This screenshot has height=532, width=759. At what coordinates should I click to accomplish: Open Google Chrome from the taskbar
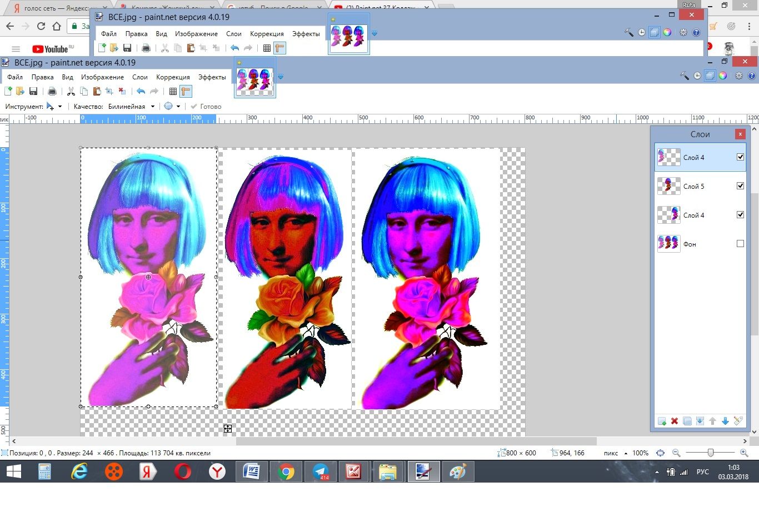click(286, 472)
